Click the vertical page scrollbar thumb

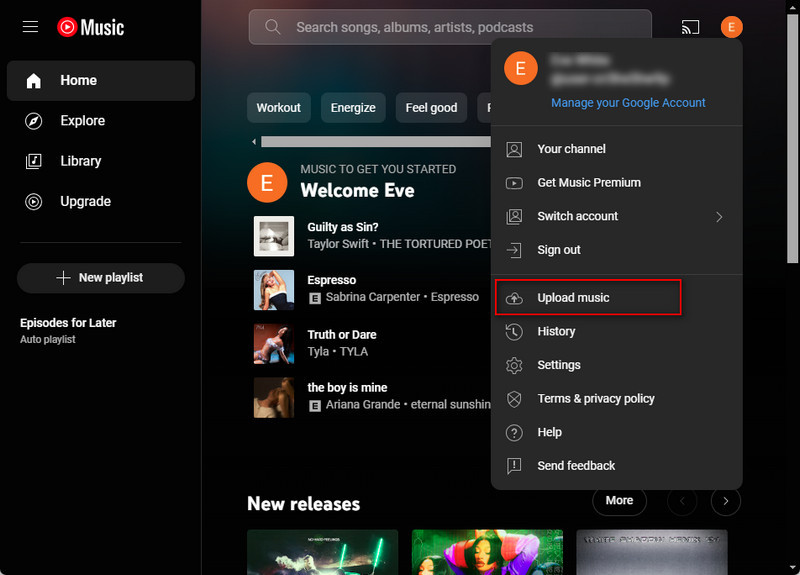792,138
